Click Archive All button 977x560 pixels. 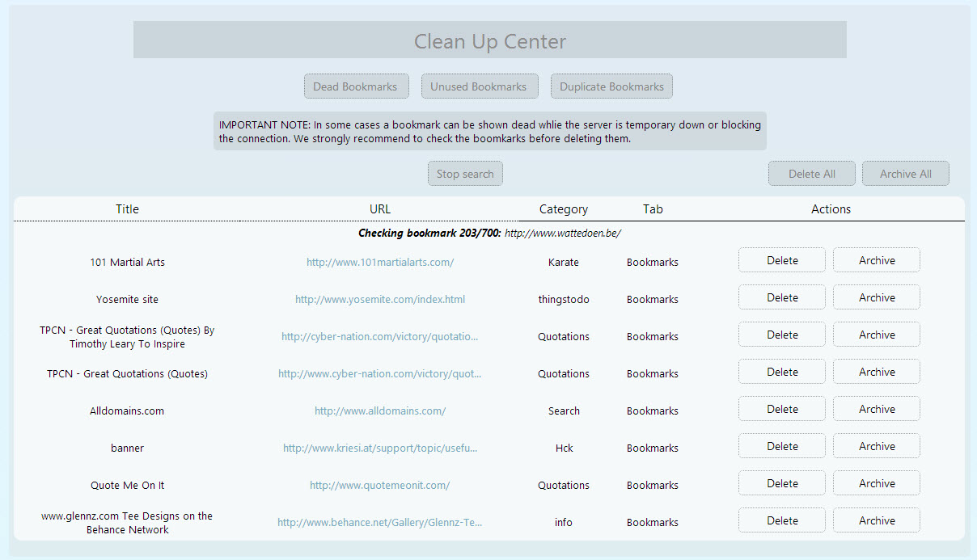[905, 174]
